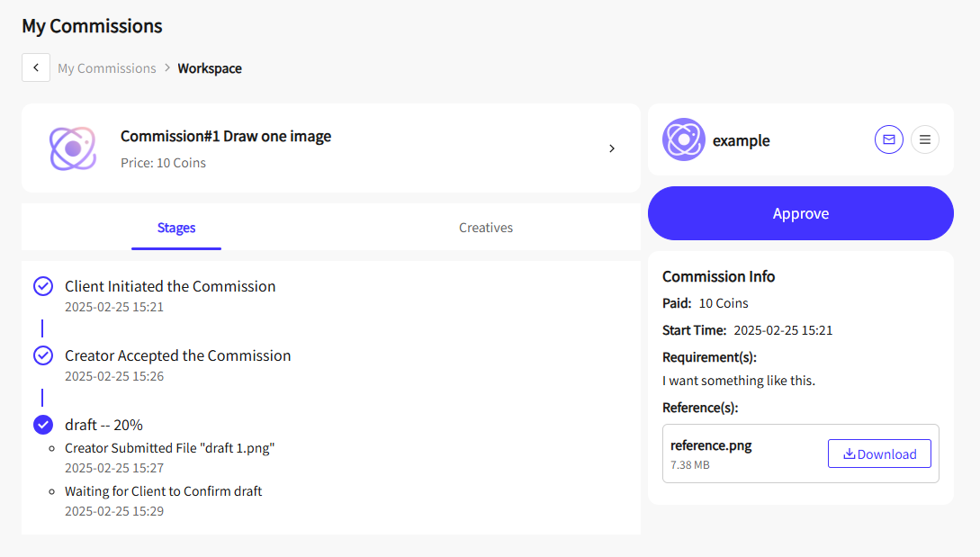Click the draft -- 20% filled check icon
Image resolution: width=980 pixels, height=557 pixels.
point(43,425)
